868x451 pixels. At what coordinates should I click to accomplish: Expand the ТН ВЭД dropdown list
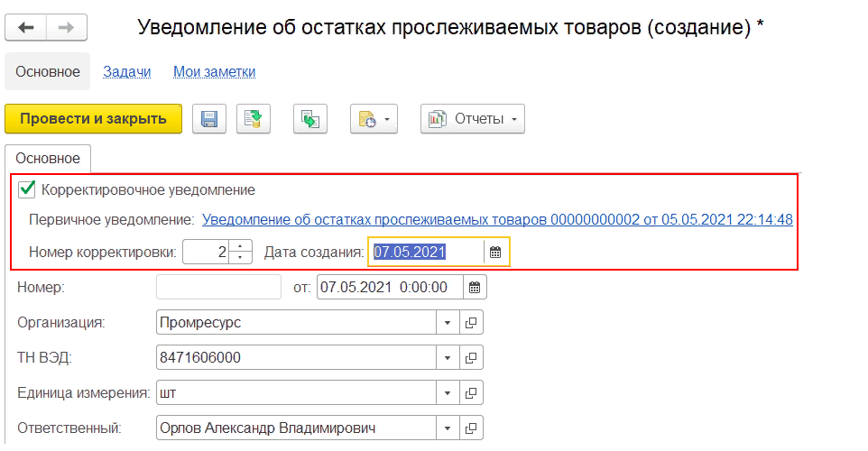coord(448,358)
